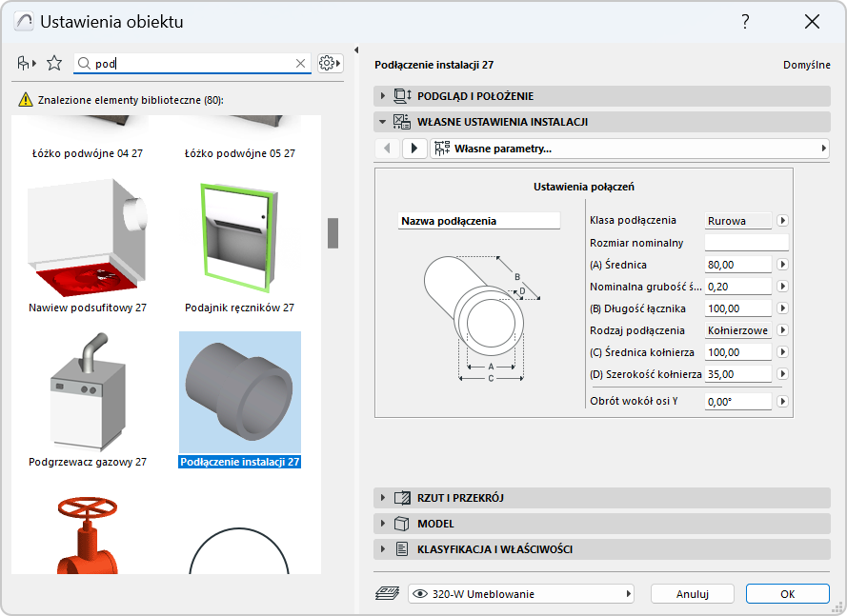This screenshot has height=616, width=847.
Task: Click the arrow beside (C) Średnica kołnierza
Action: tap(782, 352)
